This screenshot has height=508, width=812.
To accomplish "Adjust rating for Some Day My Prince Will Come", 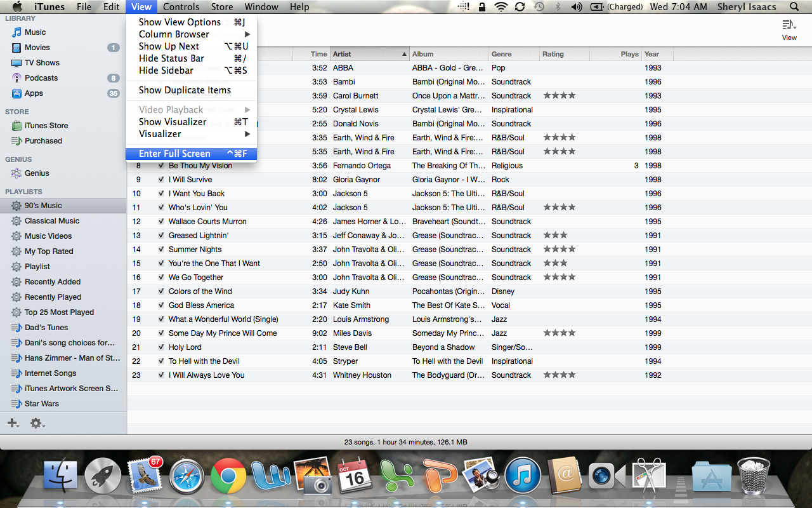I will (x=560, y=333).
